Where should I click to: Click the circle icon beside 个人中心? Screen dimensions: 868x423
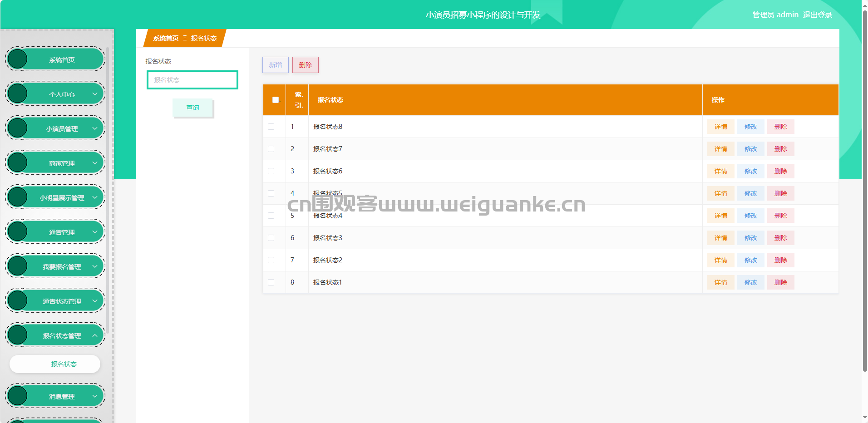coord(18,93)
